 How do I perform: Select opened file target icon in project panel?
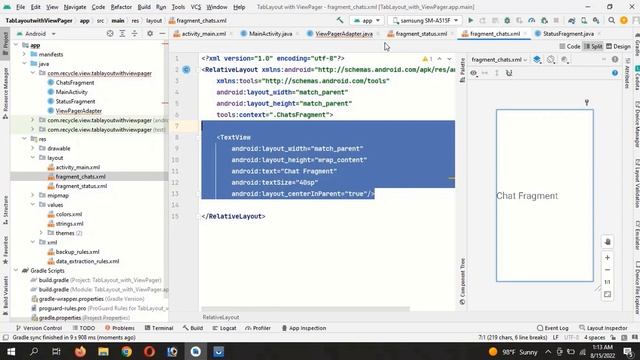click(x=110, y=33)
